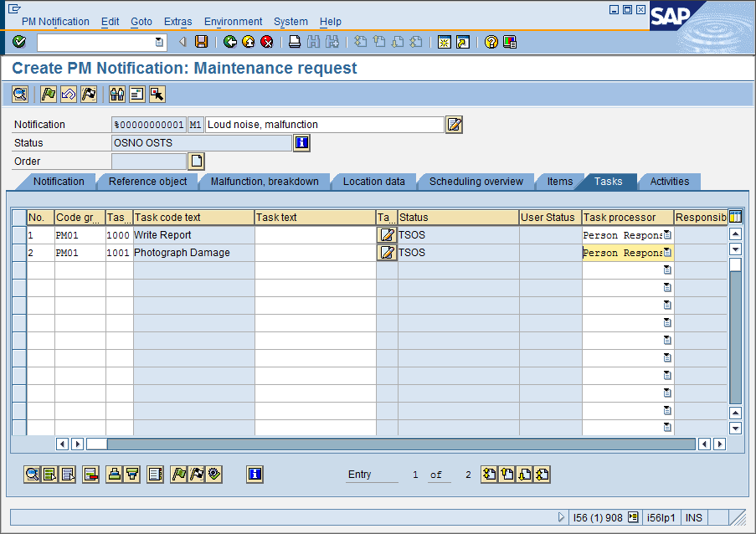Click the long horizontal scrollbar beneath the task table
The width and height of the screenshot is (756, 534).
(x=390, y=444)
